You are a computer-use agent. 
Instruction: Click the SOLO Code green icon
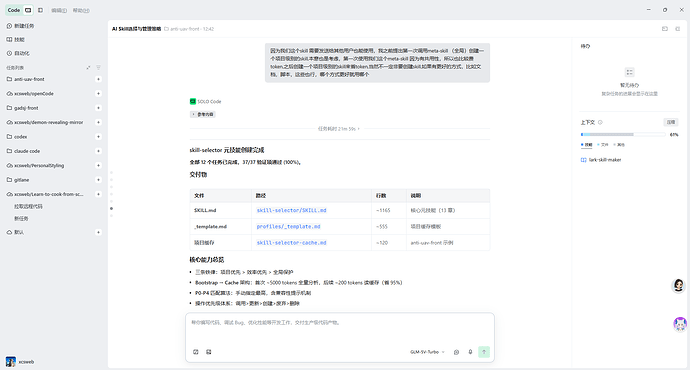(x=193, y=101)
